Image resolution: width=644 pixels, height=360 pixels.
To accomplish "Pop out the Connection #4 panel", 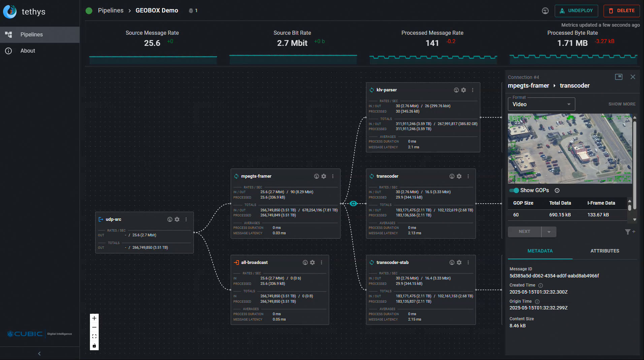I will 619,77.
